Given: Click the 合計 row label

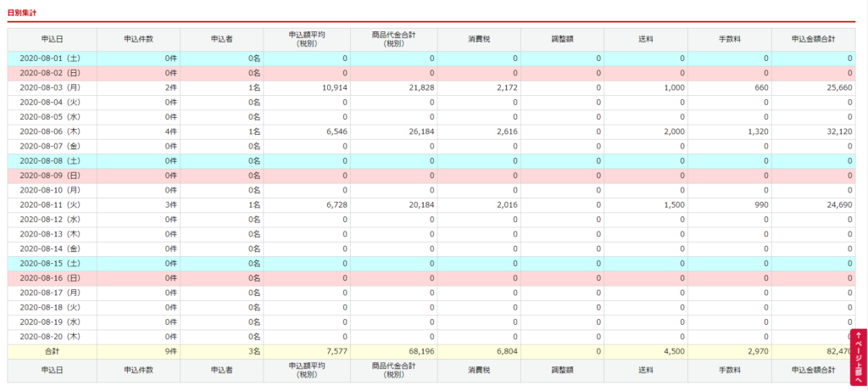Looking at the screenshot, I should pyautogui.click(x=52, y=351).
